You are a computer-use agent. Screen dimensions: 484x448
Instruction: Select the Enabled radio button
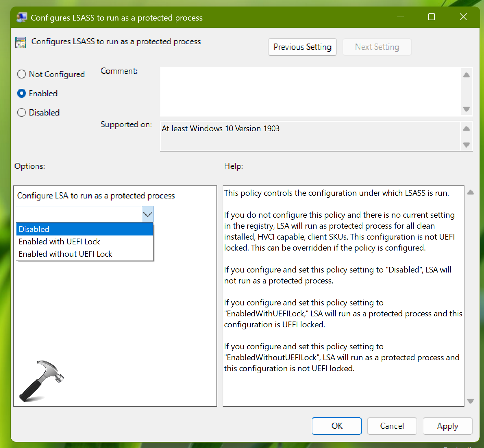coord(22,93)
